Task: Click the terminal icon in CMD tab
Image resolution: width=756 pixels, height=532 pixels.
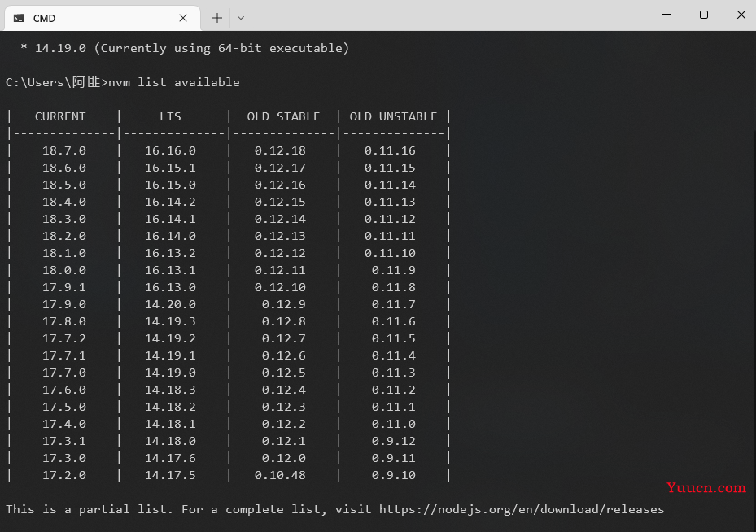Action: 20,19
